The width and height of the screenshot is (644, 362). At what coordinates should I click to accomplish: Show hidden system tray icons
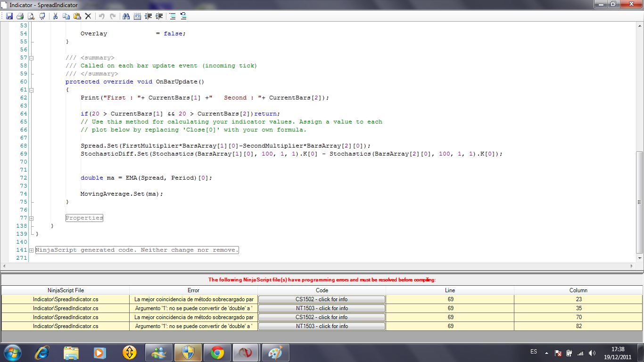click(x=546, y=353)
